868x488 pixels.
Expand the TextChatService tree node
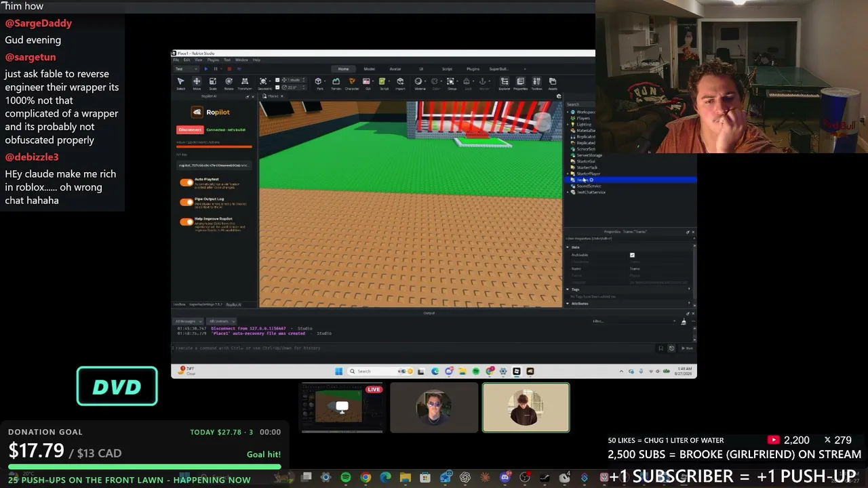[568, 192]
